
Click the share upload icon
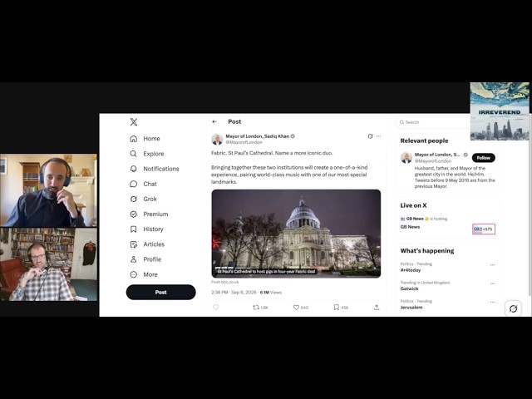click(x=377, y=308)
